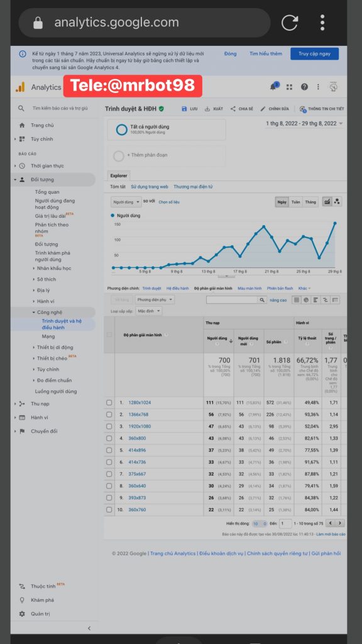Reload the page with the browser refresh icon

(x=289, y=23)
